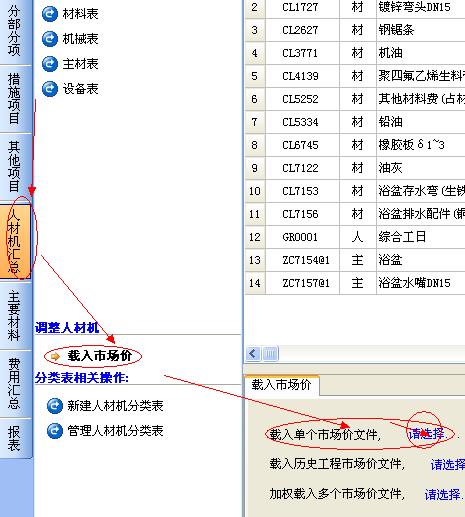465x517 pixels.
Task: Click the name cell 油灰
Action: coord(421,168)
